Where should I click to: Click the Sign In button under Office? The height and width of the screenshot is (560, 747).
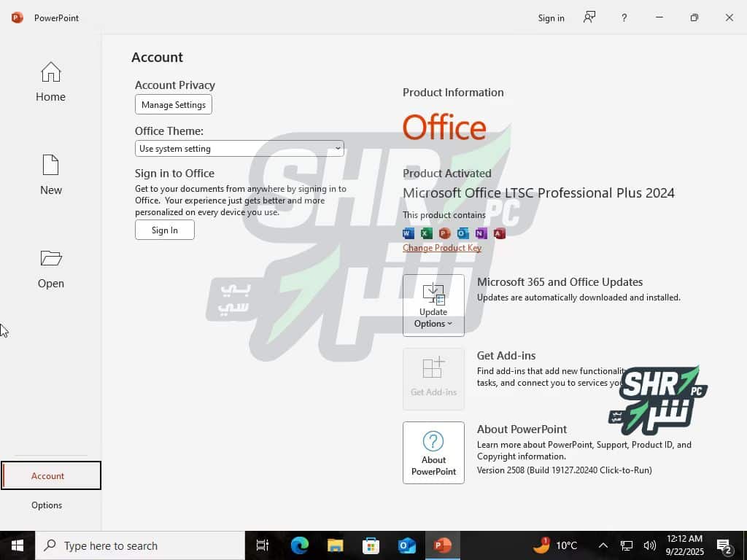tap(165, 230)
